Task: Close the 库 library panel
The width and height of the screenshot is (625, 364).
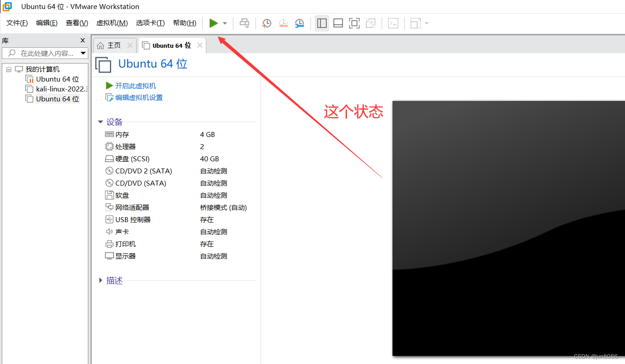Action: click(x=82, y=41)
